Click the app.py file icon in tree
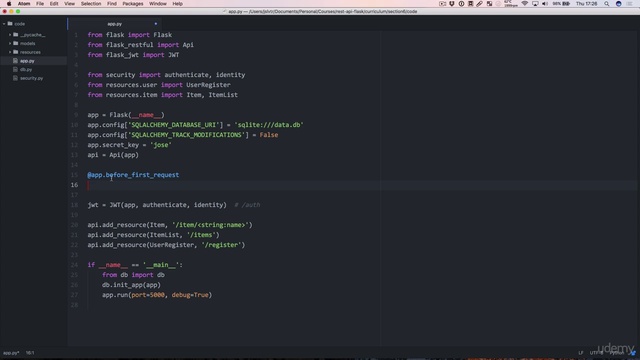640x360 pixels. point(16,61)
